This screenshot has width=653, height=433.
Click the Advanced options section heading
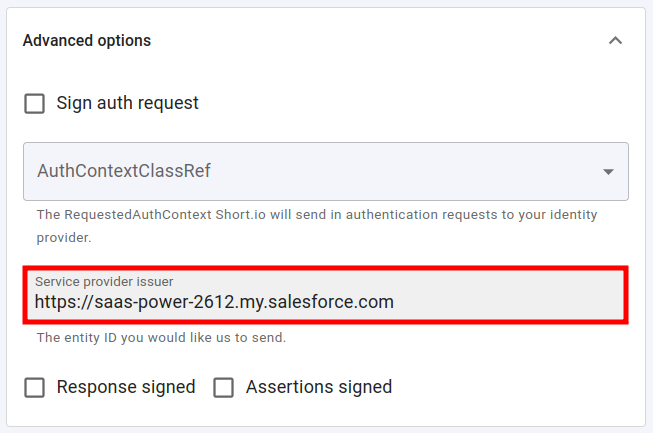[87, 41]
